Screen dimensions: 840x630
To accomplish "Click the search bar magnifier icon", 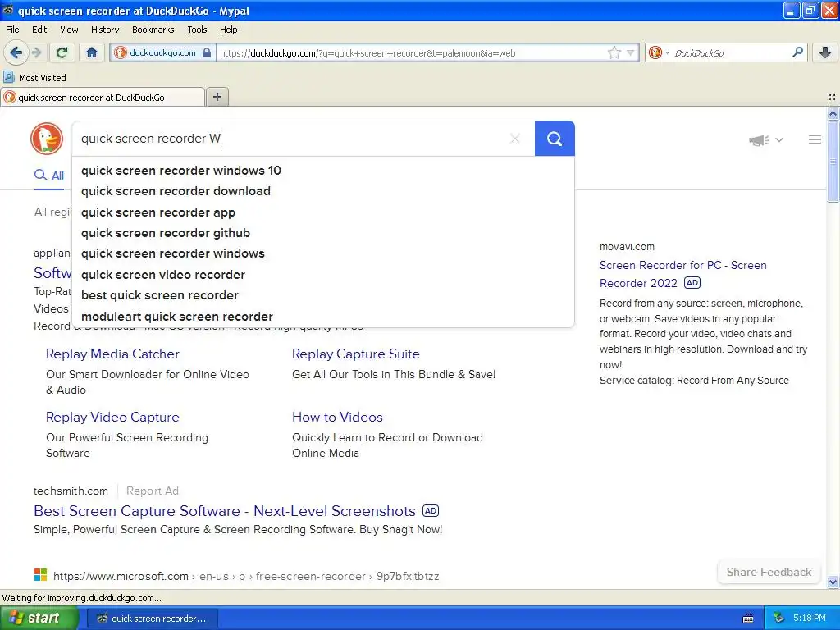I will [797, 52].
